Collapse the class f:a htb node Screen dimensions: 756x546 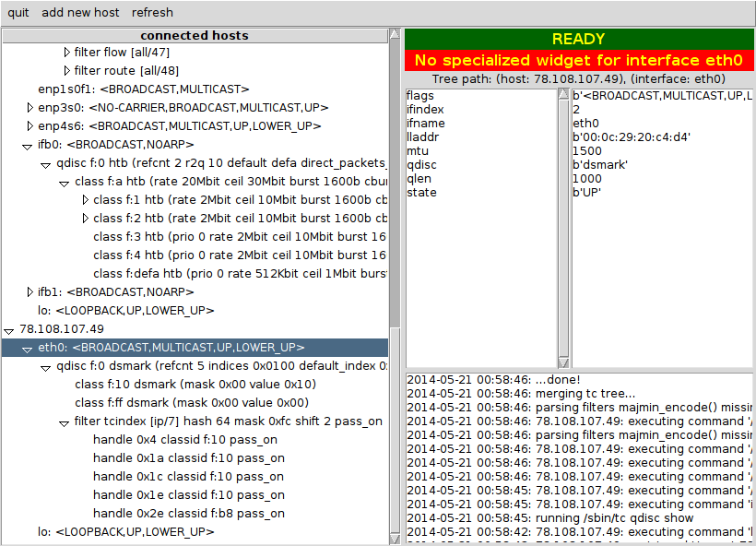point(64,183)
